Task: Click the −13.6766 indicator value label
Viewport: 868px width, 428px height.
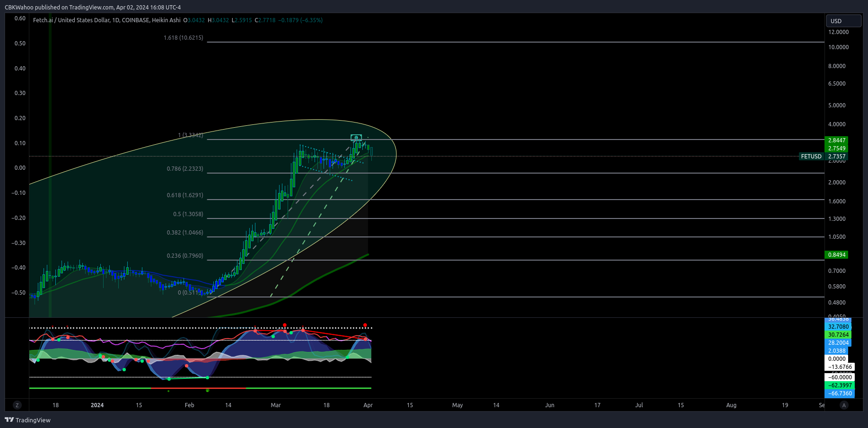Action: pyautogui.click(x=840, y=367)
